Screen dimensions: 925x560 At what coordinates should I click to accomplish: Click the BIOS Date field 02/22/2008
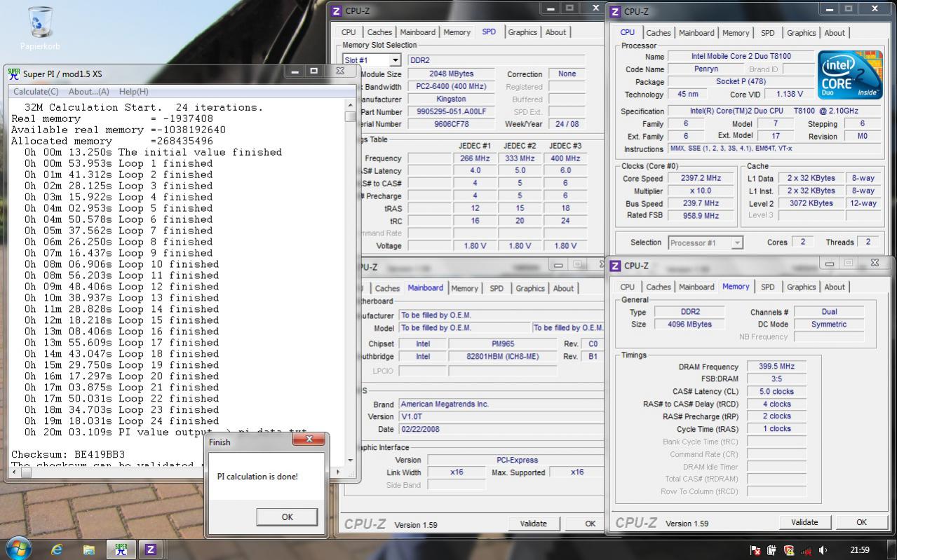tap(501, 430)
